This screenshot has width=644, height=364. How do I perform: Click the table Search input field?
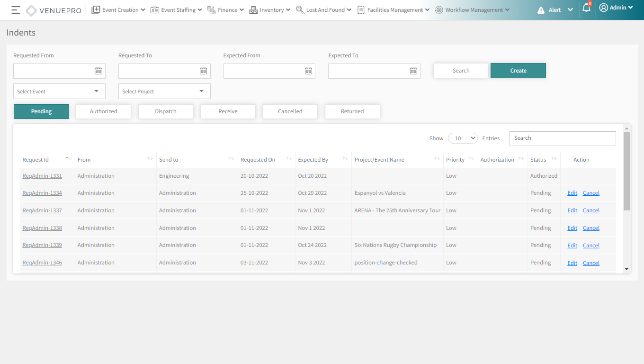(563, 138)
